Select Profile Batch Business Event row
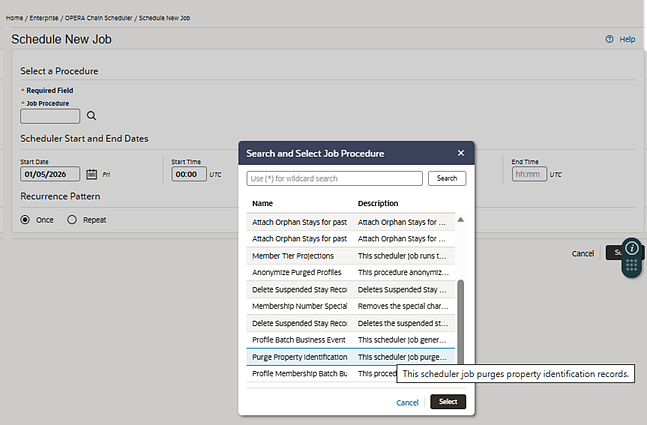Viewport: 647px width, 425px height. [351, 340]
